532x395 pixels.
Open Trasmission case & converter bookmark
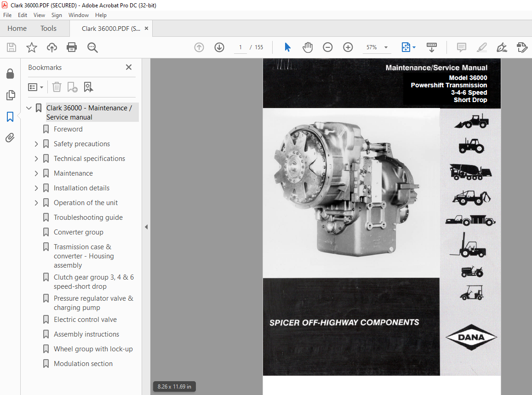(x=84, y=256)
